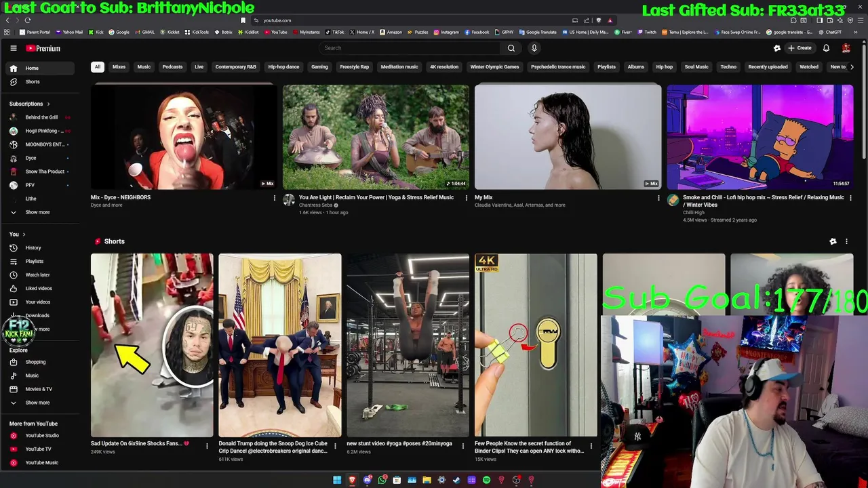Open Snow Tha Product subscription
Screen dimensions: 868x488
[41, 171]
